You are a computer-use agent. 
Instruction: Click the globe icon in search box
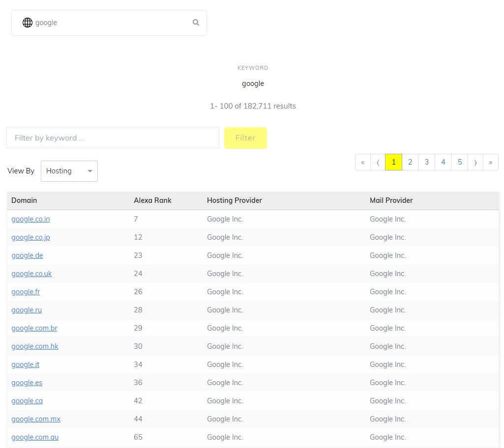pos(28,23)
